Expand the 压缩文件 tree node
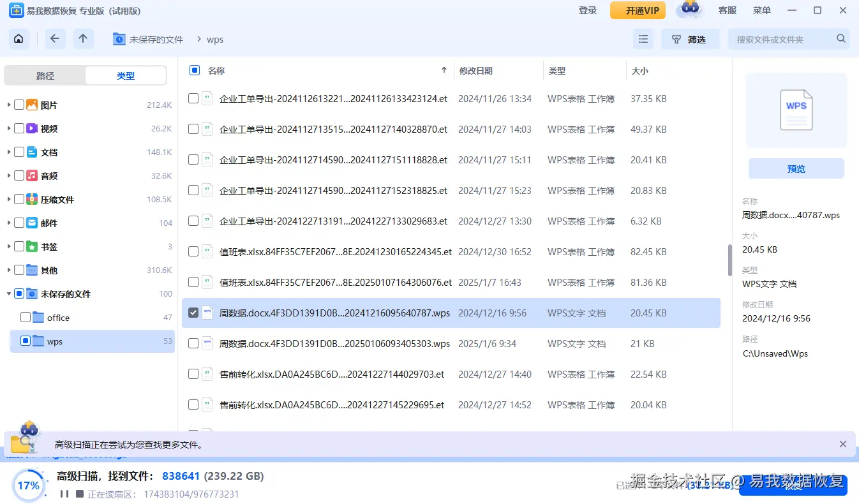This screenshot has width=859, height=504. pos(9,199)
